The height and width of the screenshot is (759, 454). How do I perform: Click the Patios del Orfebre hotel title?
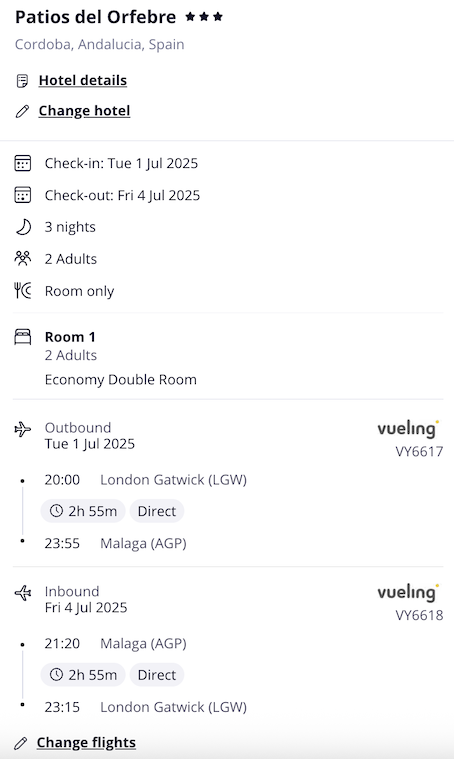coord(95,17)
